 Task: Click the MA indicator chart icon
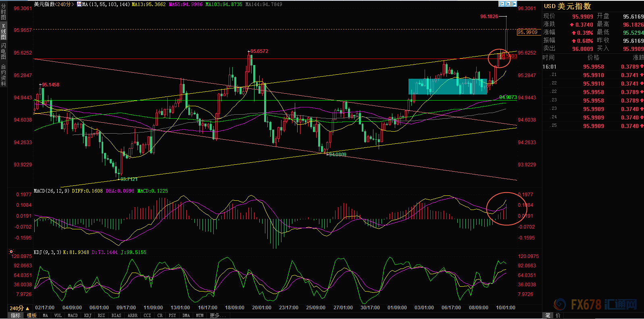click(79, 4)
